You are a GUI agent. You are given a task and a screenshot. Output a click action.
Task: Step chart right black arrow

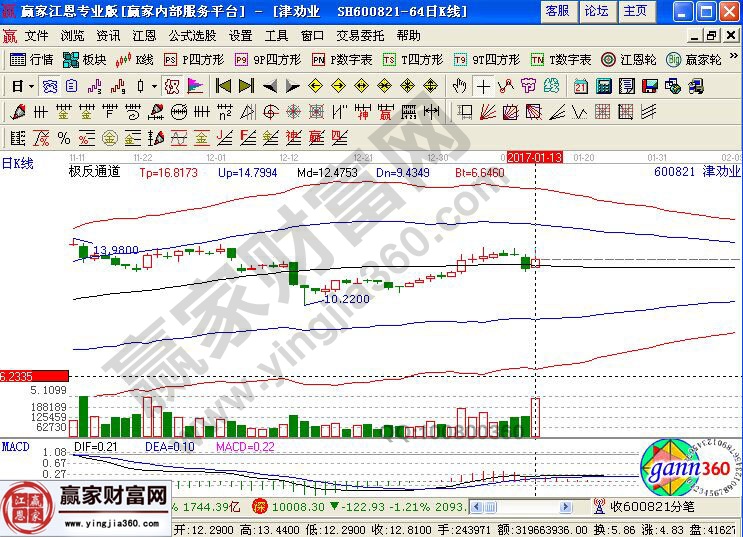tap(292, 86)
